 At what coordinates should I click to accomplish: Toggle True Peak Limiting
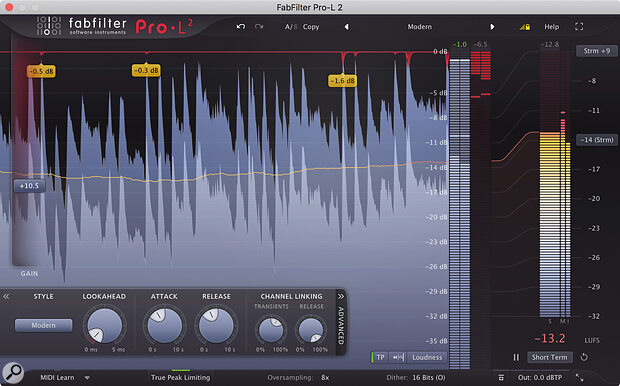click(x=180, y=377)
